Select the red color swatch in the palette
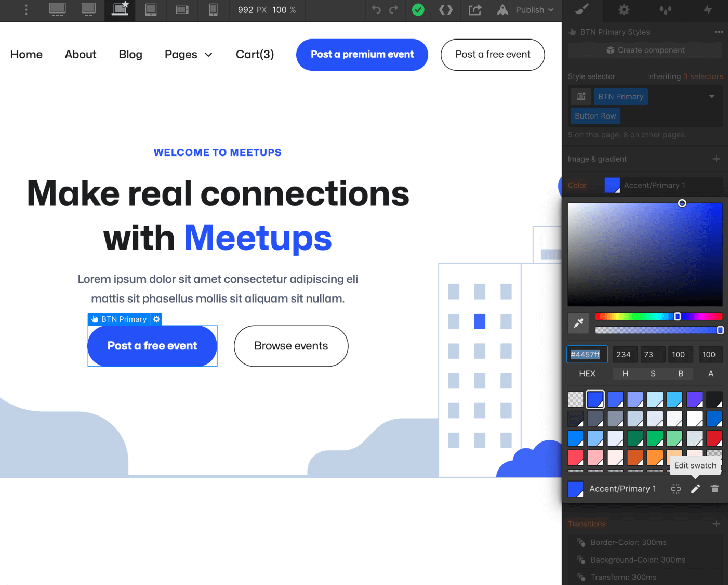 pyautogui.click(x=714, y=438)
